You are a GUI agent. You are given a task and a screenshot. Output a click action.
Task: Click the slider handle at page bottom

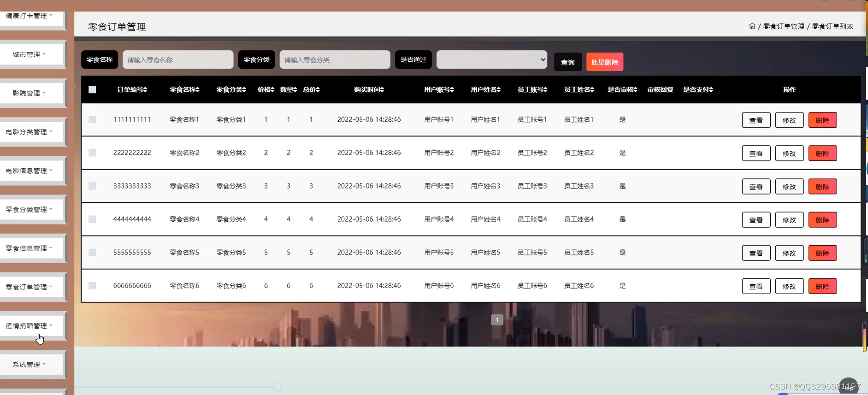coord(278,387)
